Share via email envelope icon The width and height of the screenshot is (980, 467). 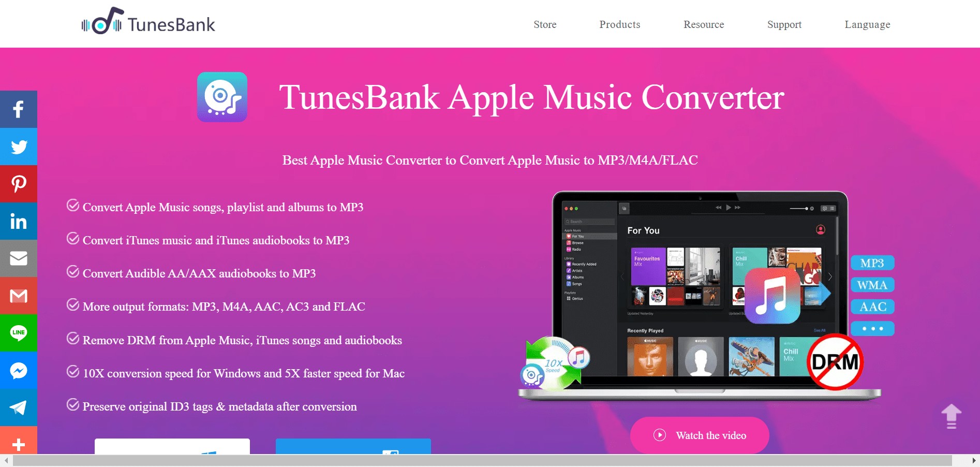point(19,258)
